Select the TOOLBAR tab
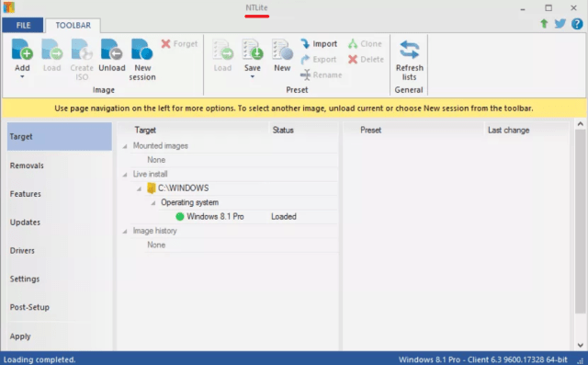The height and width of the screenshot is (365, 588). pos(73,25)
